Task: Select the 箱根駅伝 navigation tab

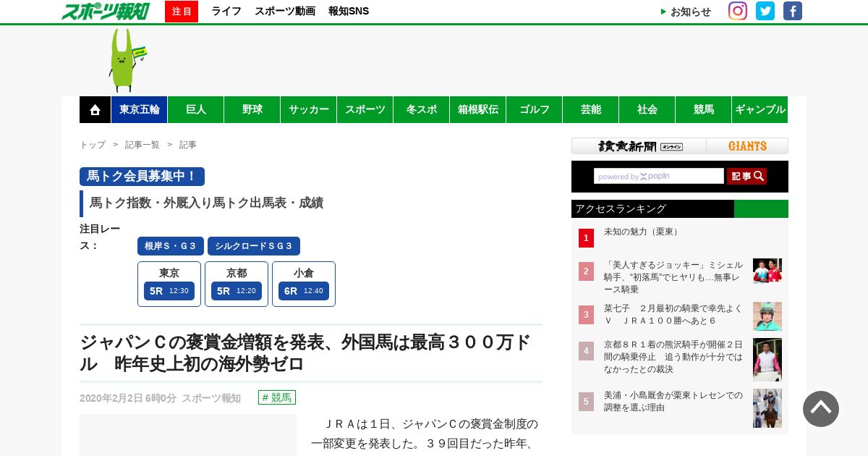Action: (478, 109)
